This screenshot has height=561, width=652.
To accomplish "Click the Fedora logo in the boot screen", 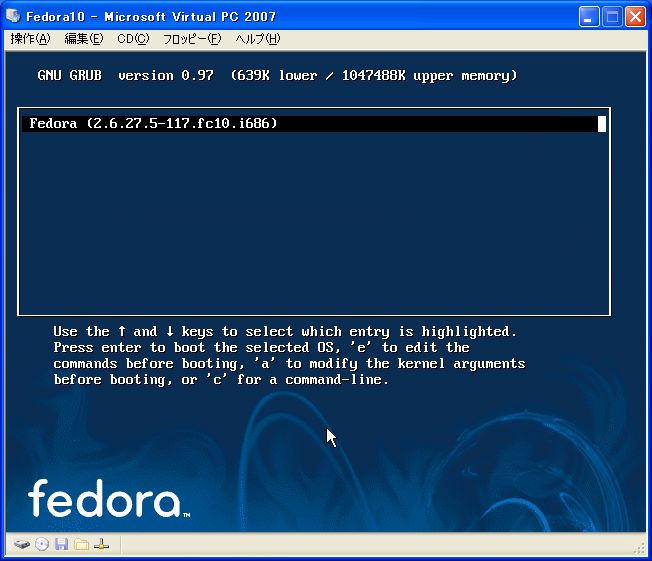I will pyautogui.click(x=109, y=498).
